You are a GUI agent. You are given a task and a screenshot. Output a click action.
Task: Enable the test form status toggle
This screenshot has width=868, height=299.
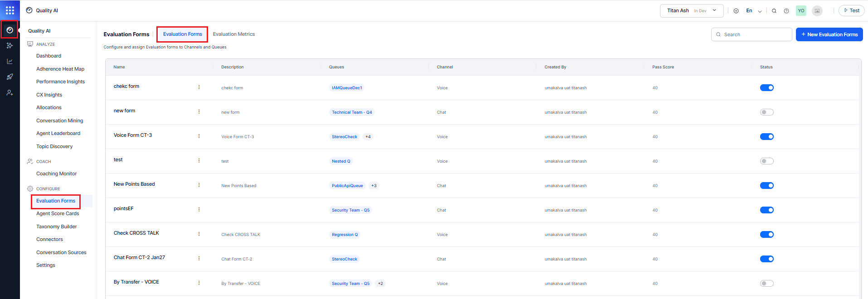[x=767, y=161]
